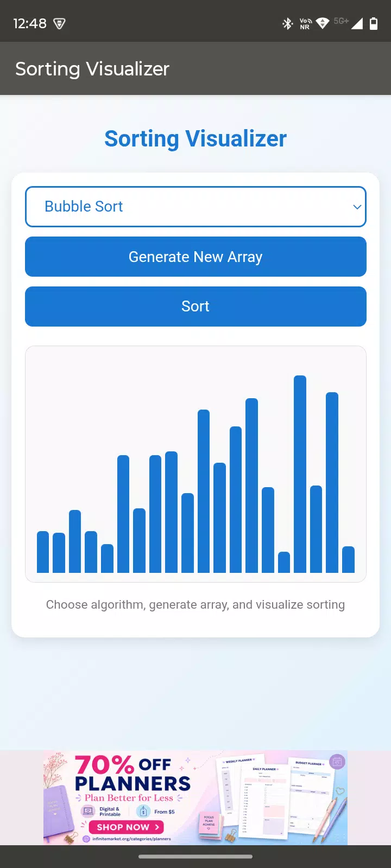Tap the 70% OFF Planners ad banner

click(195, 798)
